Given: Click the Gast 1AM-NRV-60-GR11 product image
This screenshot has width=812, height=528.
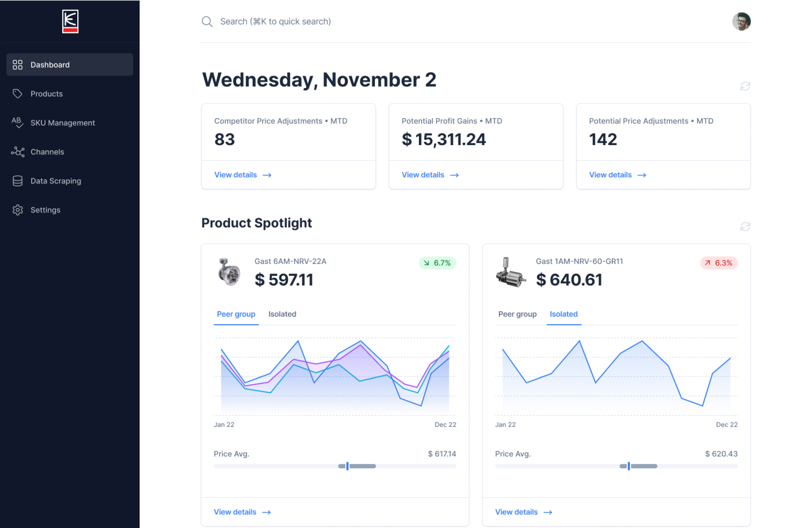Looking at the screenshot, I should (x=511, y=273).
